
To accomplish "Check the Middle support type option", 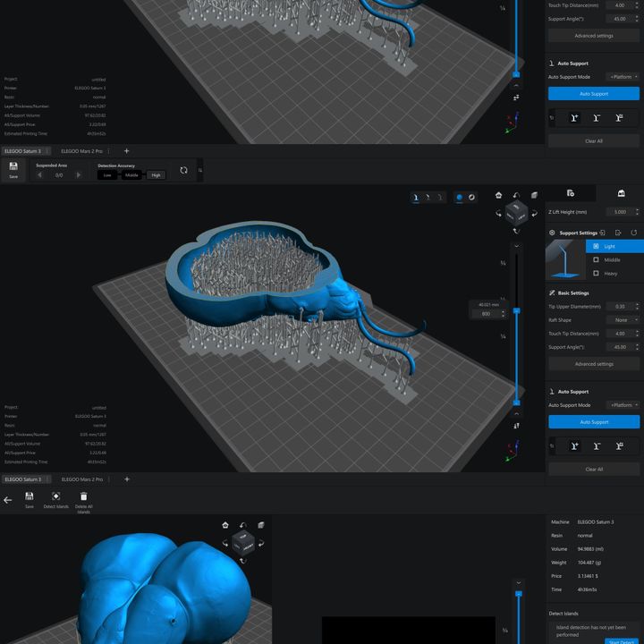I will [597, 259].
